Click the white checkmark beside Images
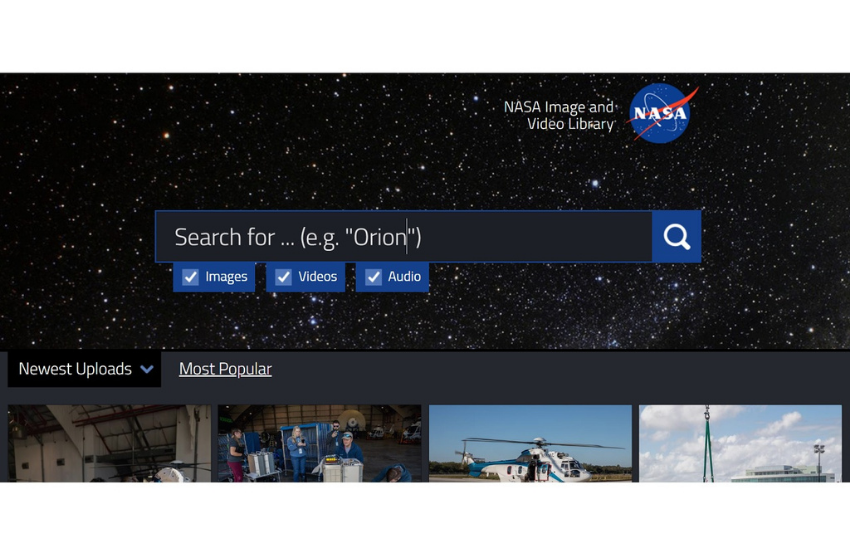This screenshot has width=850, height=560. click(190, 277)
